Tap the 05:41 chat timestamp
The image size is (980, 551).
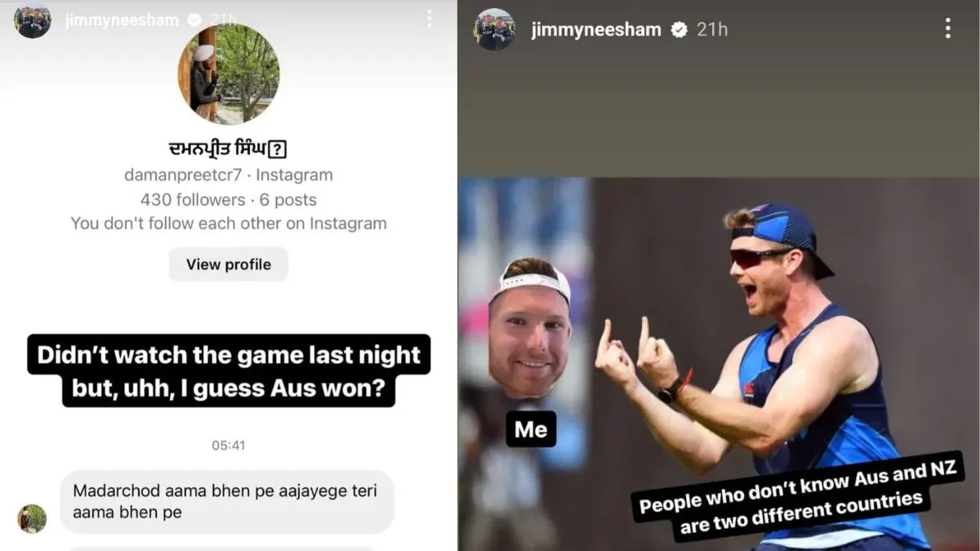[229, 445]
